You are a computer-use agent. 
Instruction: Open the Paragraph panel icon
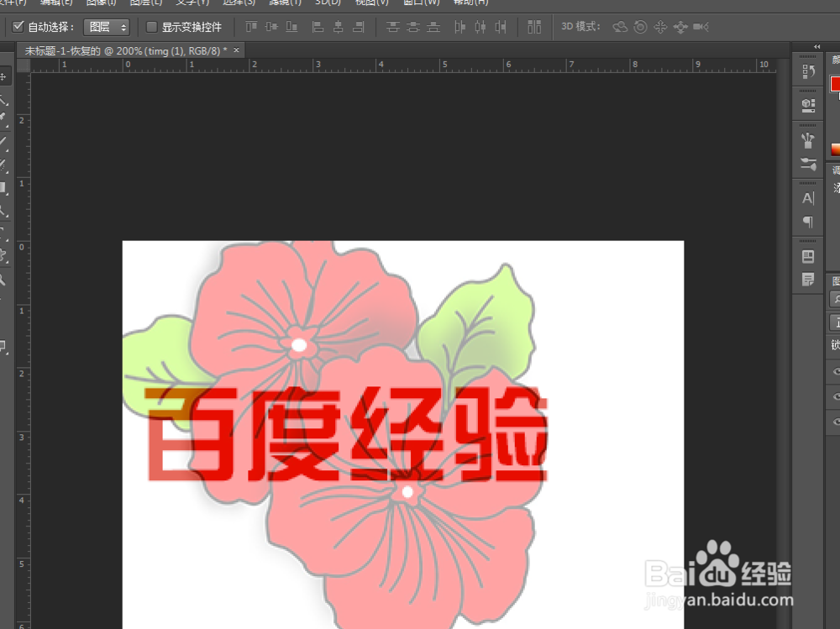pos(807,222)
